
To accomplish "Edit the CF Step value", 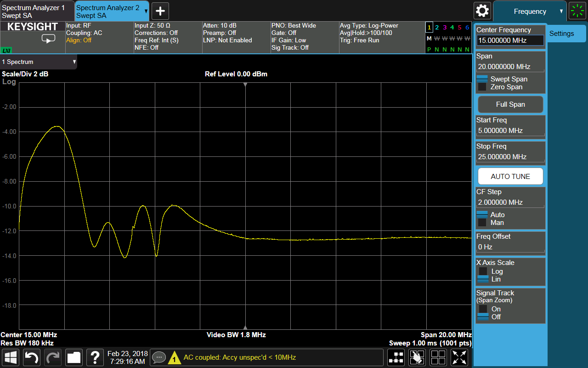I will click(x=510, y=202).
